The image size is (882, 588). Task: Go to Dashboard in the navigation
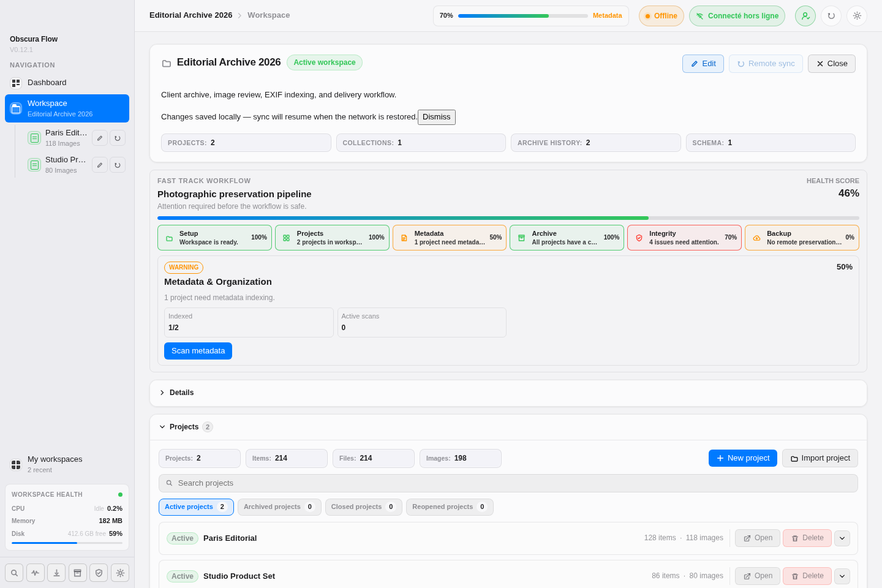coord(67,83)
